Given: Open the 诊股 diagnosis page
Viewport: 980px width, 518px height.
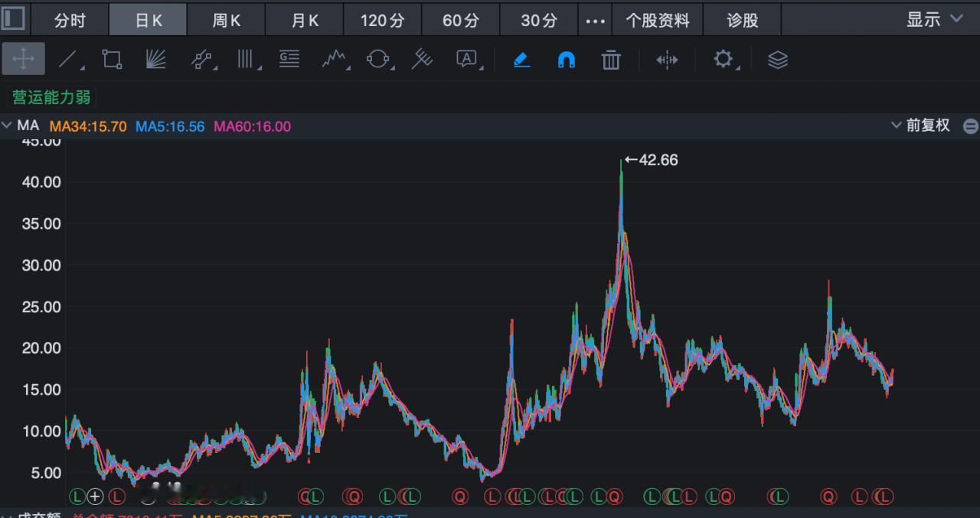Looking at the screenshot, I should tap(743, 21).
